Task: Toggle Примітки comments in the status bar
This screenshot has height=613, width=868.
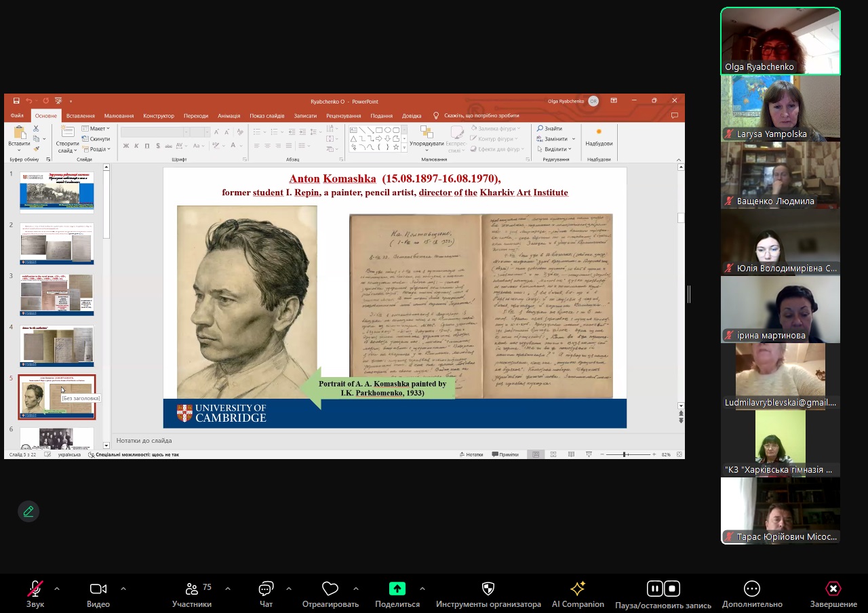Action: click(x=505, y=454)
